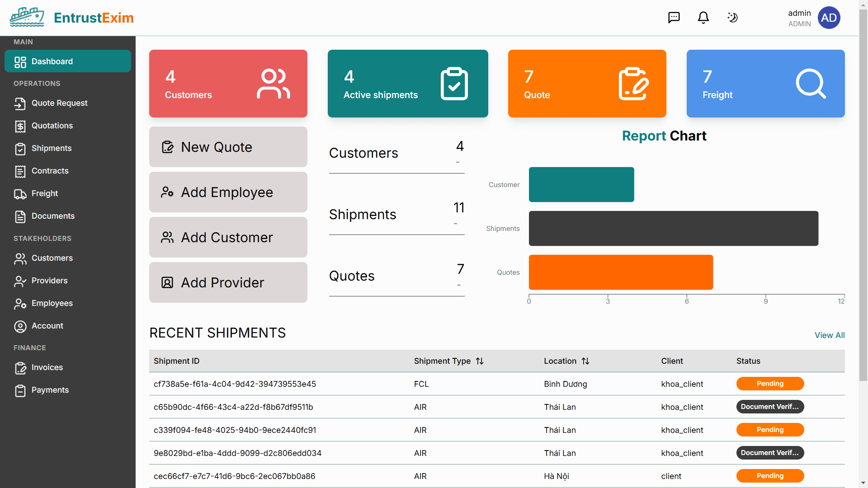Click the Invoices sidebar icon
The image size is (868, 488).
coord(20,368)
